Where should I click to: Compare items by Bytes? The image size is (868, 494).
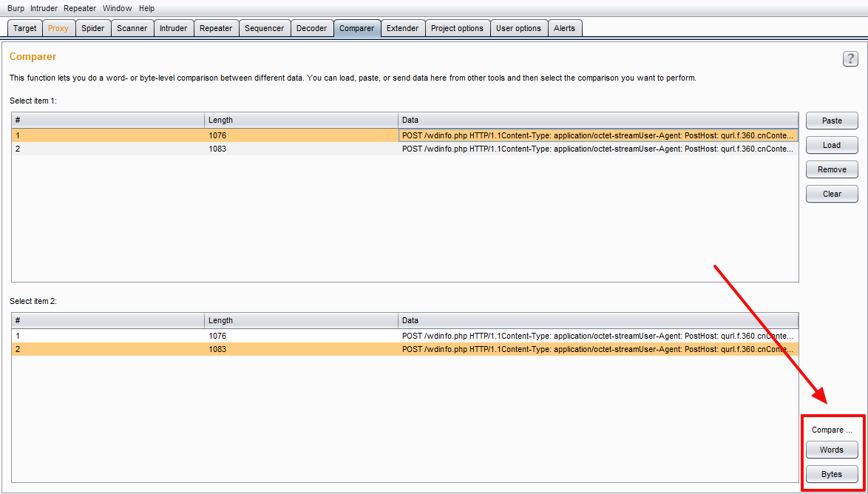pyautogui.click(x=832, y=474)
